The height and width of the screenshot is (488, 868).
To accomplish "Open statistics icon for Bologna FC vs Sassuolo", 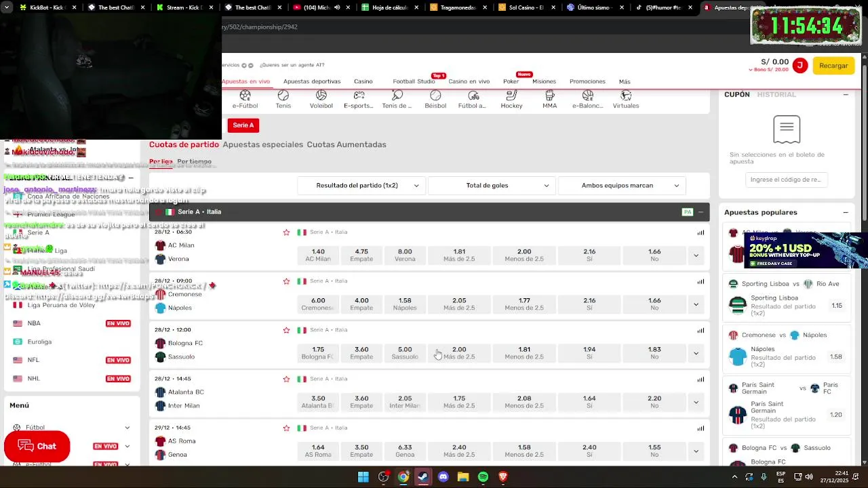I will tap(701, 330).
